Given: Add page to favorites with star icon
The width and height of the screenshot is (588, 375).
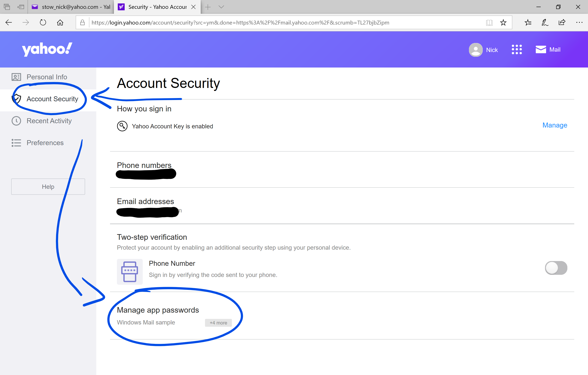Looking at the screenshot, I should (x=503, y=23).
